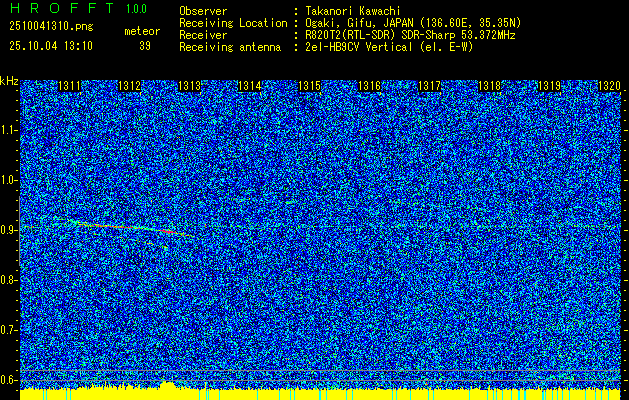
Task: Click the meteor label
Action: tap(142, 31)
